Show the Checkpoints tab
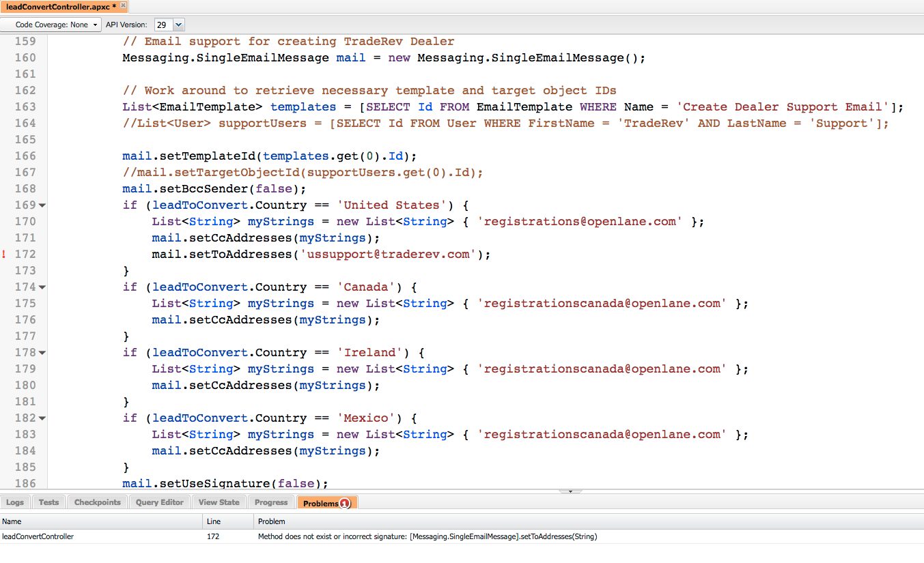Screen dimensions: 924x563 pyautogui.click(x=97, y=502)
